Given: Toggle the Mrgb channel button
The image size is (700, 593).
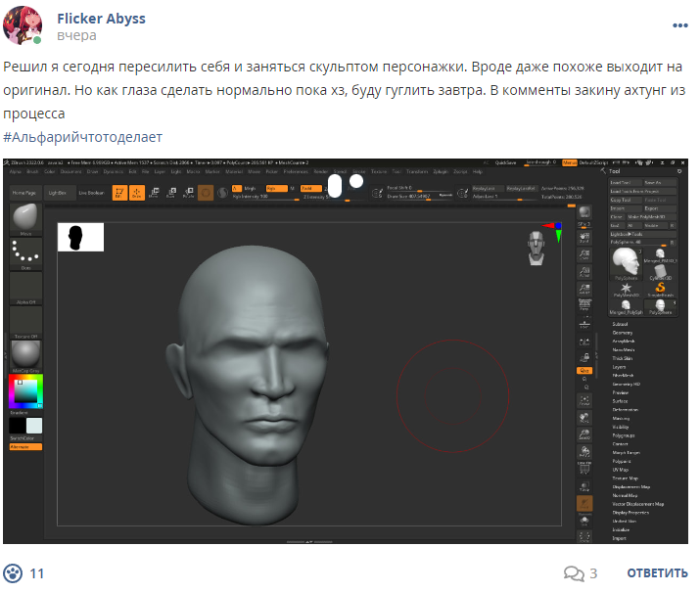Looking at the screenshot, I should click(251, 188).
